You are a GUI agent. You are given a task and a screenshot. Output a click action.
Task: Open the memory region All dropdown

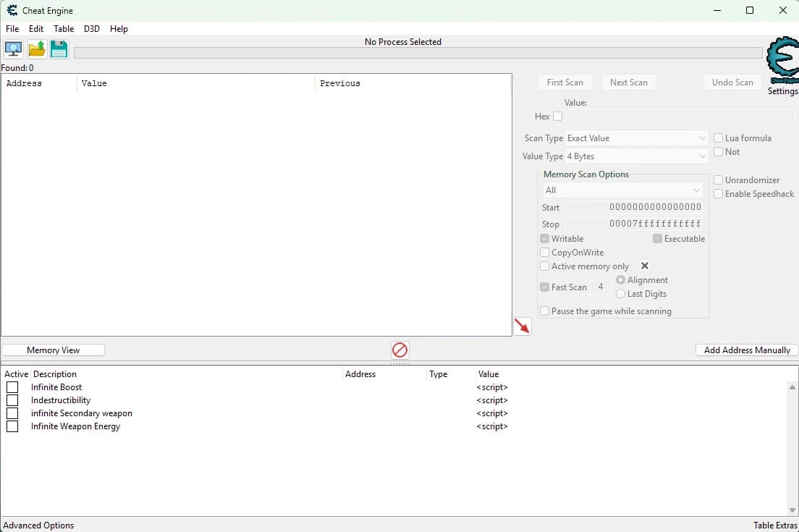[622, 190]
